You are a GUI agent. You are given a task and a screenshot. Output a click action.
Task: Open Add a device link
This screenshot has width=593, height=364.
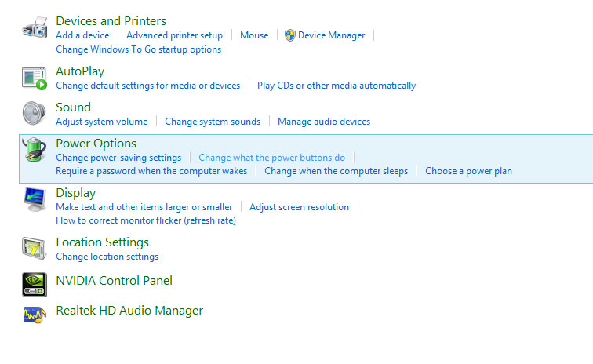[82, 35]
